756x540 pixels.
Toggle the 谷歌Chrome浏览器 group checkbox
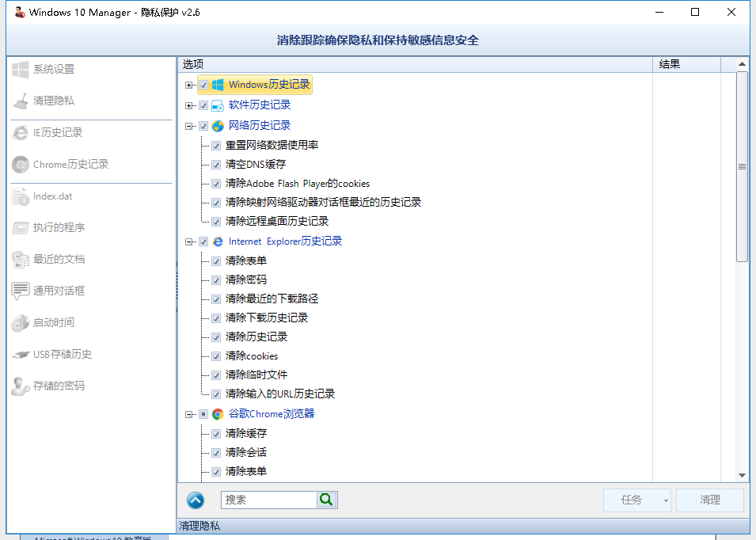coord(203,414)
